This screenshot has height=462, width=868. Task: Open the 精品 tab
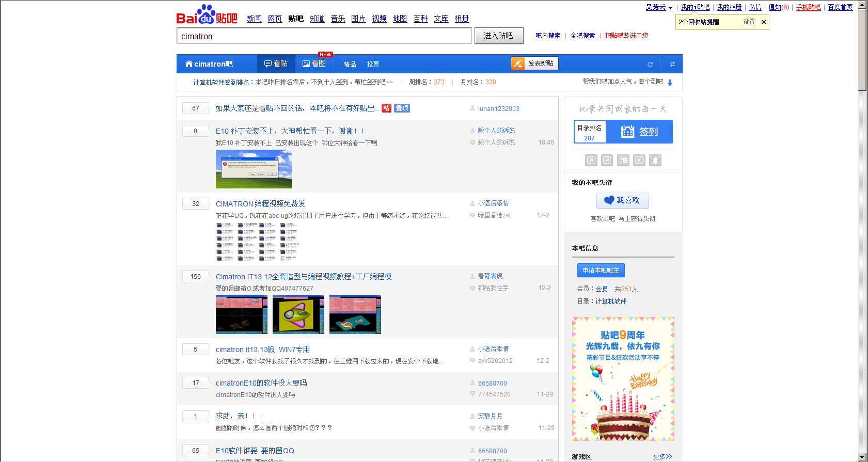pyautogui.click(x=350, y=65)
